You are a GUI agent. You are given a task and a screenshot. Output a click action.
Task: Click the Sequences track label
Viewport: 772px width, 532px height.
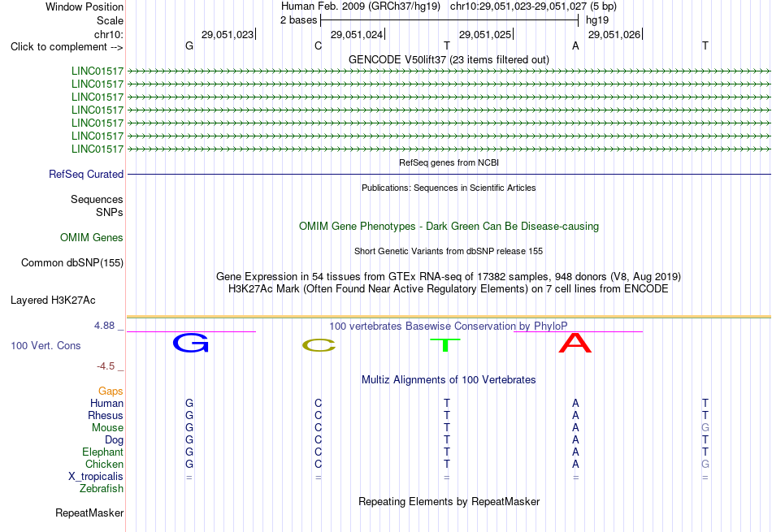click(97, 199)
